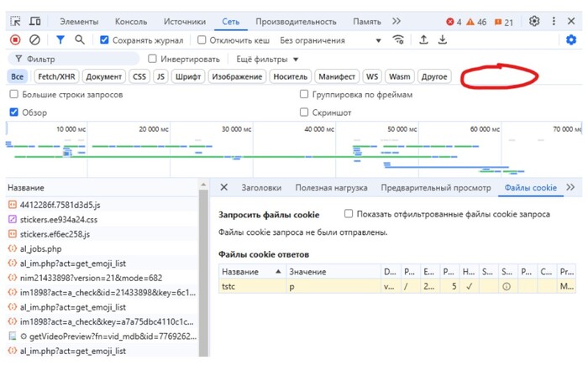588x365 pixels.
Task: Export HAR file with download arrow icon
Action: [x=443, y=39]
